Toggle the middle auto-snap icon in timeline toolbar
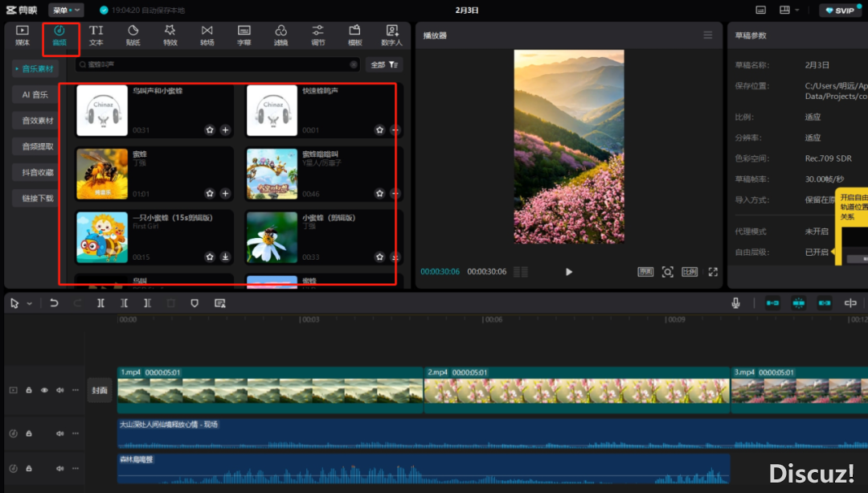 coord(799,303)
